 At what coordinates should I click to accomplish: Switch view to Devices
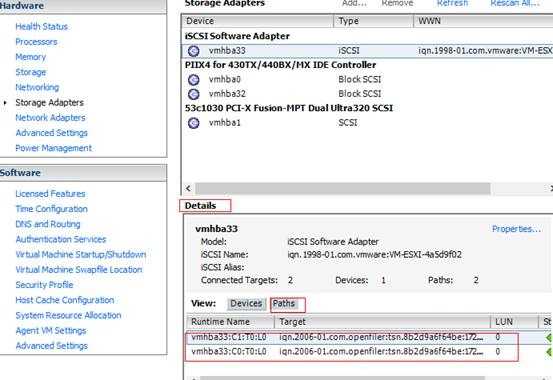(246, 304)
